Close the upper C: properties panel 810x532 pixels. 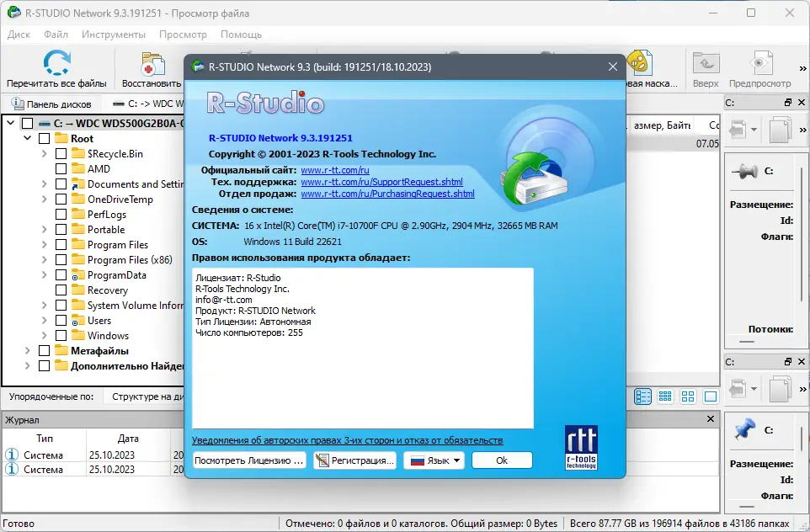pos(802,102)
